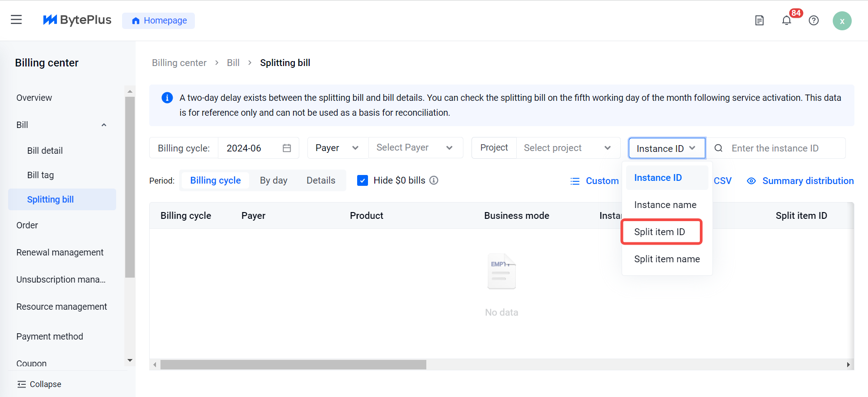Click the Product column header

click(367, 216)
